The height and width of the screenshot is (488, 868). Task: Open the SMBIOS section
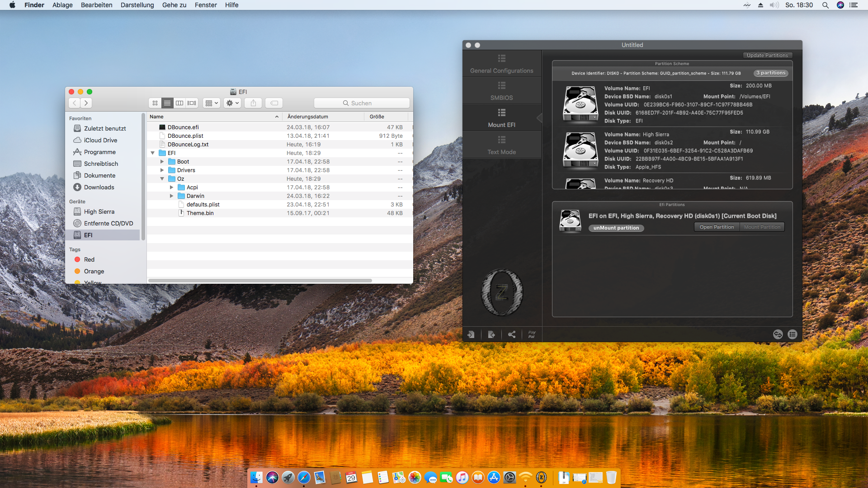(501, 91)
